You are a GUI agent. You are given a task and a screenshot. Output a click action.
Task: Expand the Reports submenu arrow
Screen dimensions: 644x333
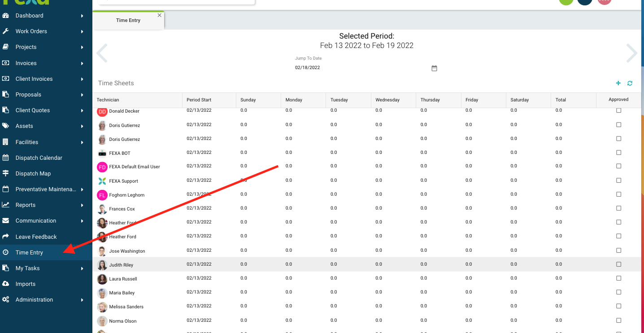[x=82, y=205]
